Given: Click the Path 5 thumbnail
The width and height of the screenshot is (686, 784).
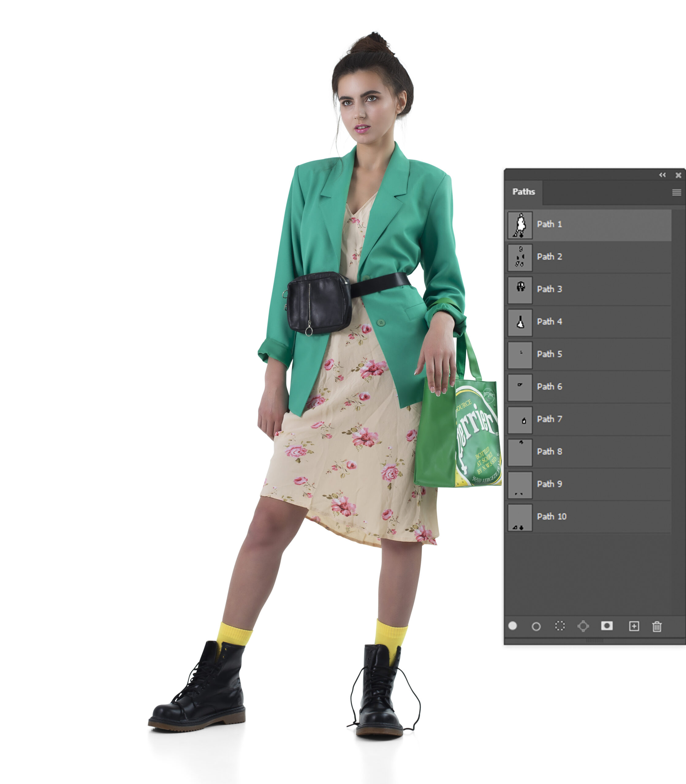Looking at the screenshot, I should 520,355.
